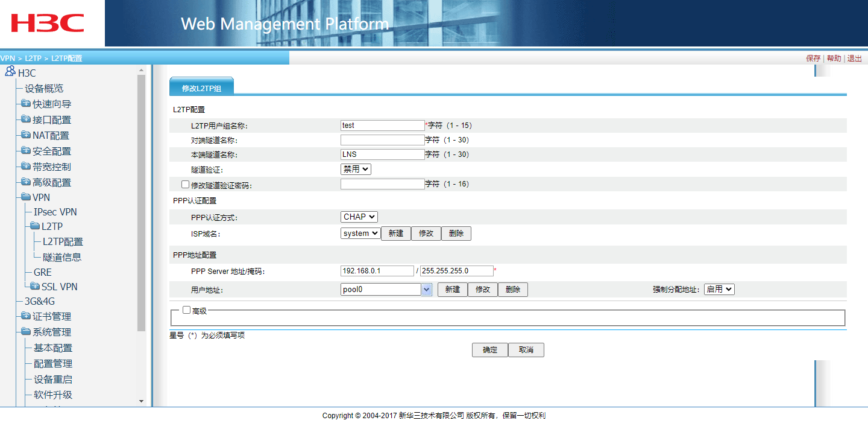Click the L2TP配置 breadcrumb text
This screenshot has height=423, width=868.
tap(66, 59)
